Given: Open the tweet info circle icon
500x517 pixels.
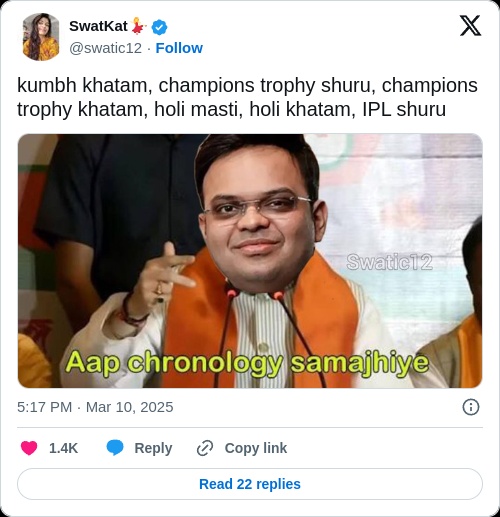Looking at the screenshot, I should pyautogui.click(x=471, y=407).
